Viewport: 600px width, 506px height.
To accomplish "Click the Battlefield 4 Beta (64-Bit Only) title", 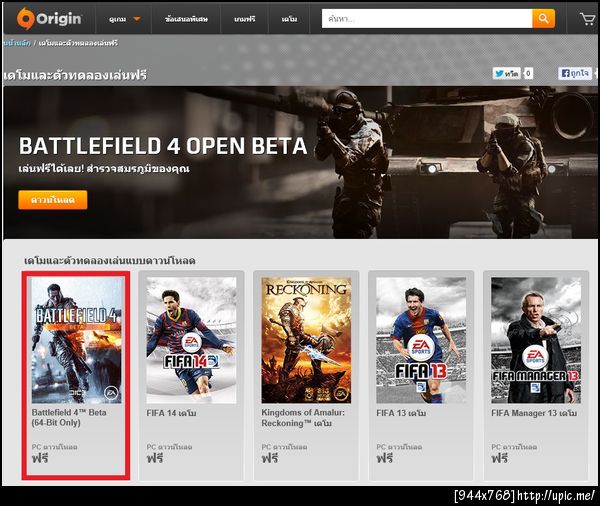I will 69,418.
